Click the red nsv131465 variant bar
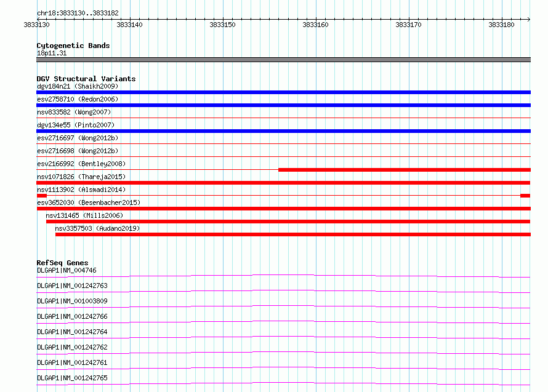Screen dimensions: 548x392 coord(288,222)
